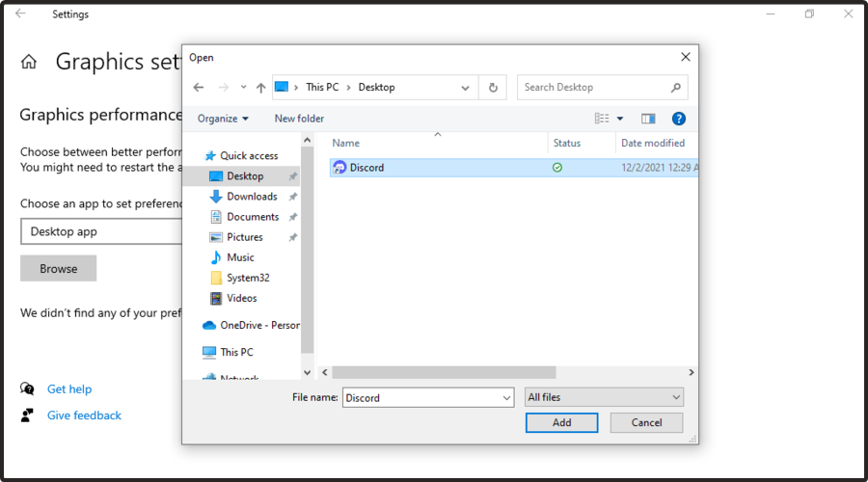
Task: Click the horizontal scroll right arrow
Action: [x=691, y=372]
